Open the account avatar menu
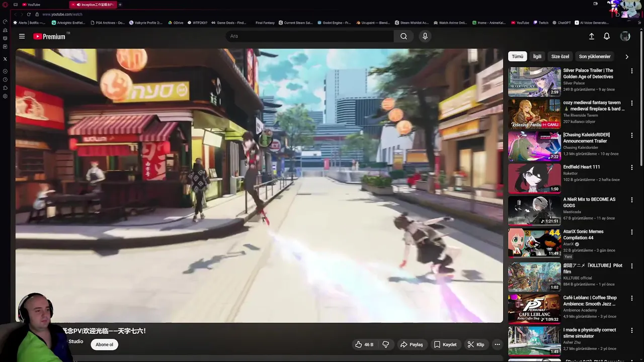Image resolution: width=644 pixels, height=362 pixels. tap(625, 36)
